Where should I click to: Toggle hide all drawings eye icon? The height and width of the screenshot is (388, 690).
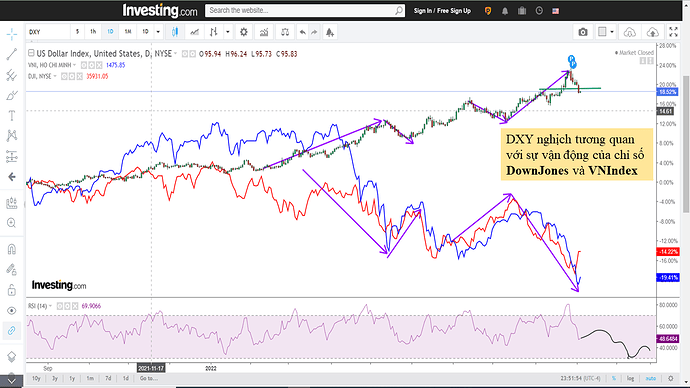(12, 311)
